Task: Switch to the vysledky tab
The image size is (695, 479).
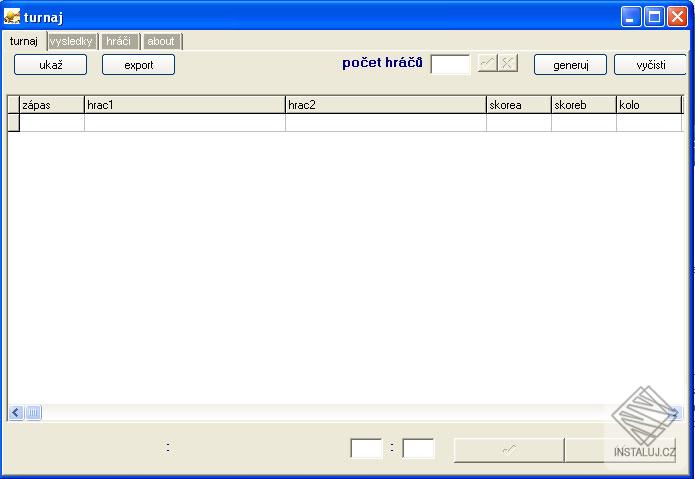Action: (71, 42)
